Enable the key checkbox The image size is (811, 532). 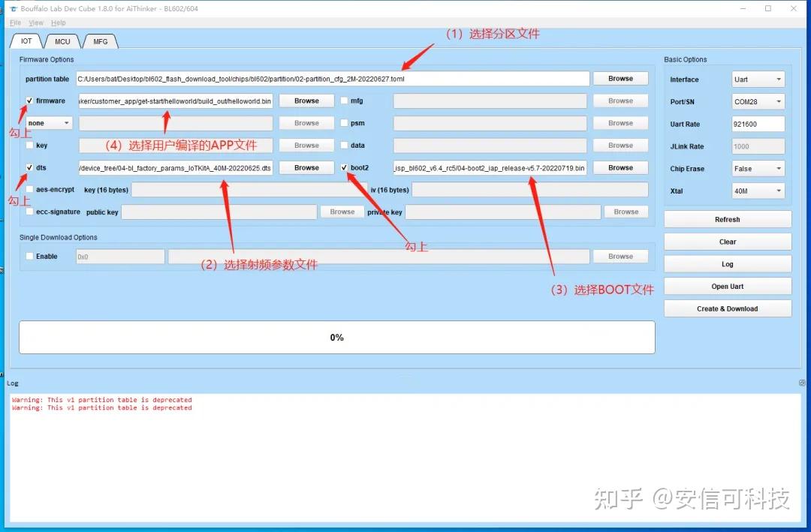(29, 146)
